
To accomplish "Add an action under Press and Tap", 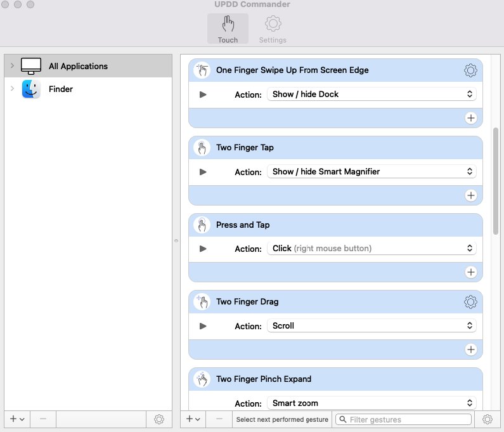I will pos(470,272).
